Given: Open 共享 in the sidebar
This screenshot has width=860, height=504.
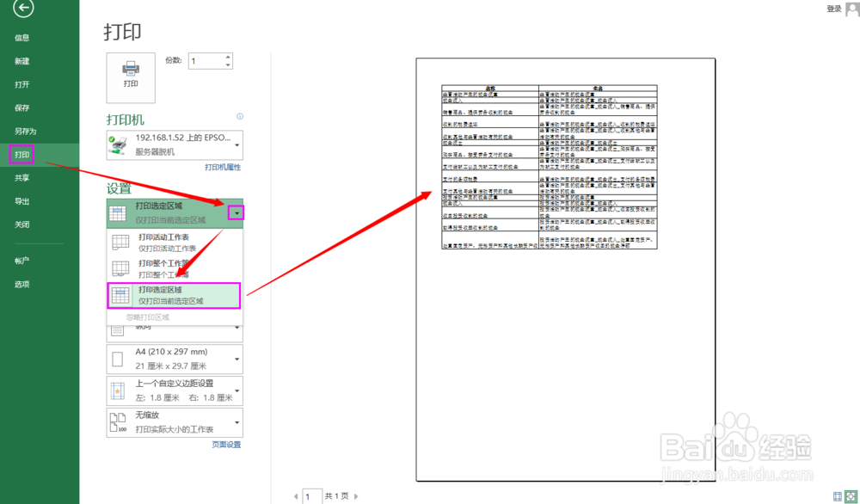Looking at the screenshot, I should pyautogui.click(x=22, y=178).
